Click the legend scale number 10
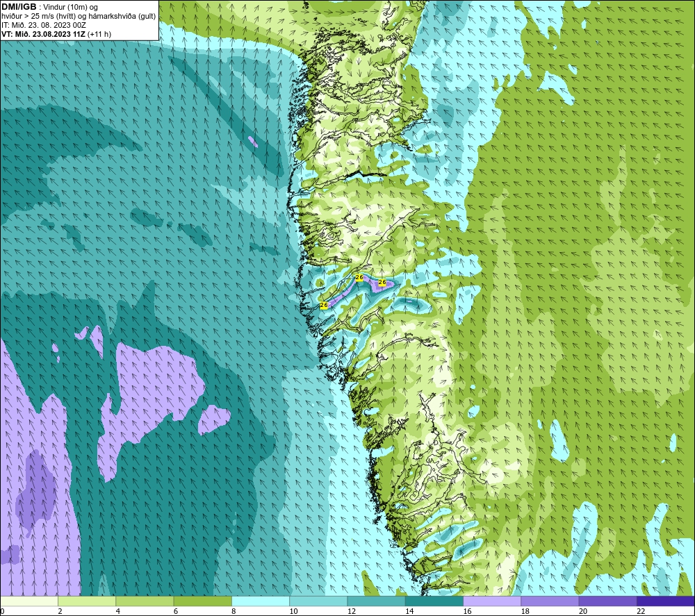This screenshot has height=616, width=695. [x=293, y=611]
